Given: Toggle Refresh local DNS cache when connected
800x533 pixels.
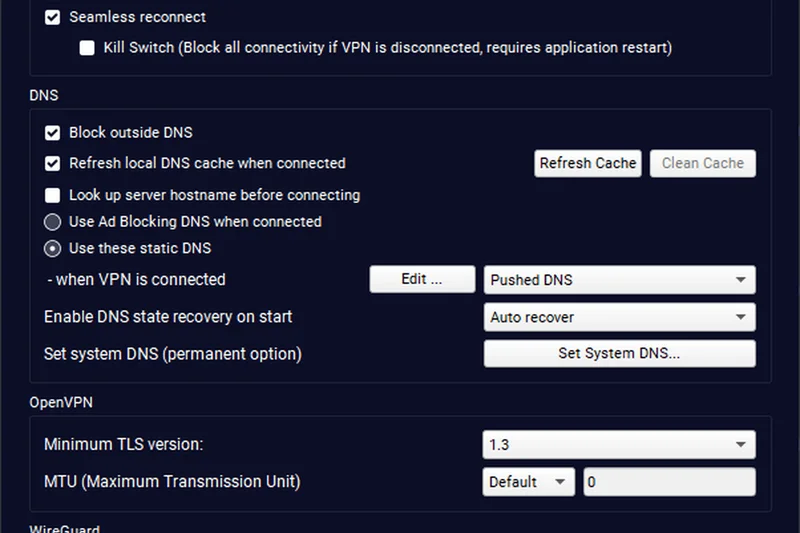Looking at the screenshot, I should pyautogui.click(x=52, y=163).
